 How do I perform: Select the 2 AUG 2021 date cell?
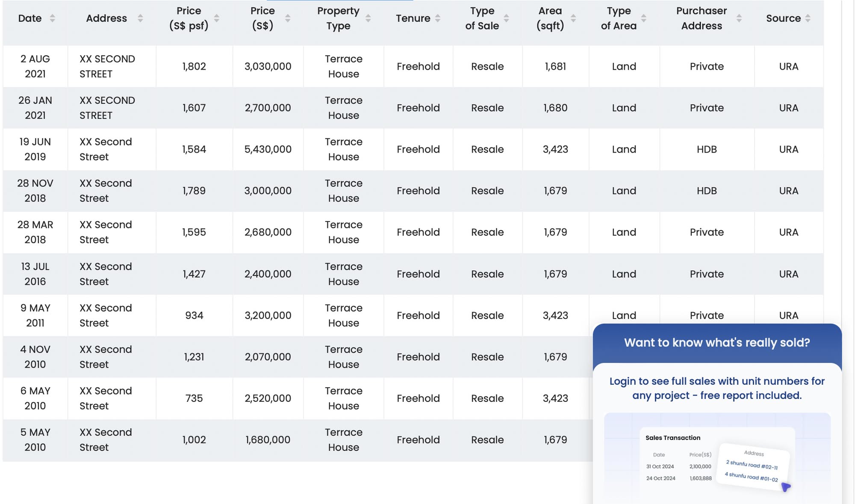pyautogui.click(x=35, y=66)
